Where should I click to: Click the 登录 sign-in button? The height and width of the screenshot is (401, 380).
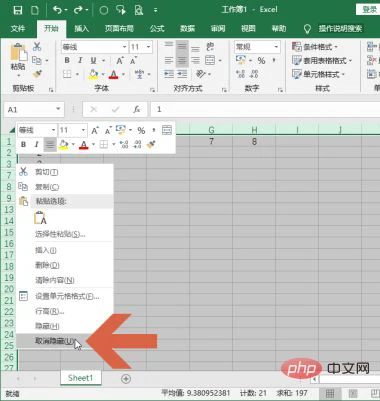tap(369, 10)
